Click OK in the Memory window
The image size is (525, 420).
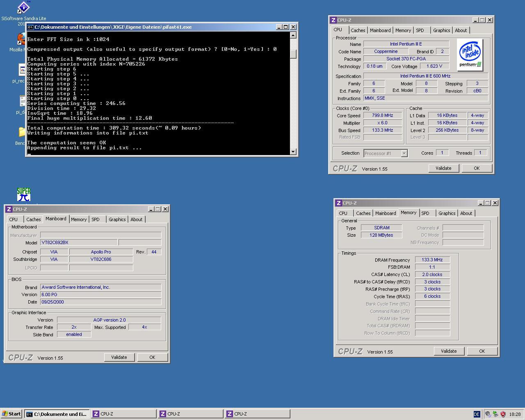tap(482, 351)
